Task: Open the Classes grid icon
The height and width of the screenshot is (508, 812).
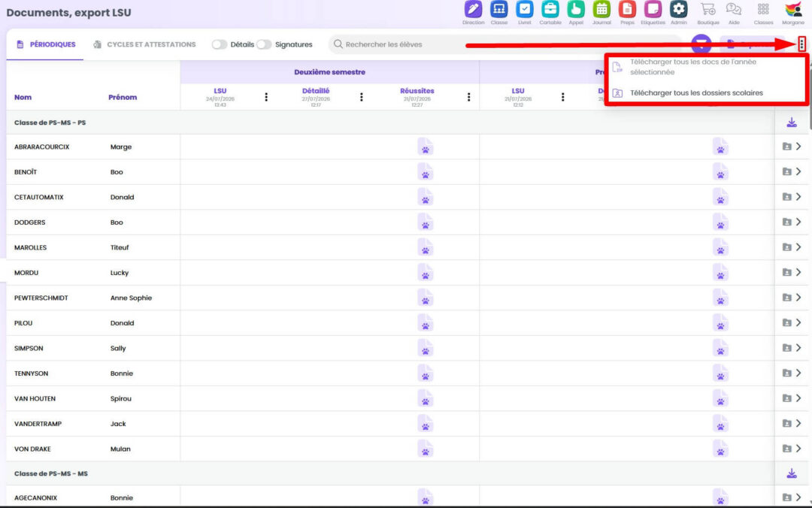Action: [x=763, y=9]
